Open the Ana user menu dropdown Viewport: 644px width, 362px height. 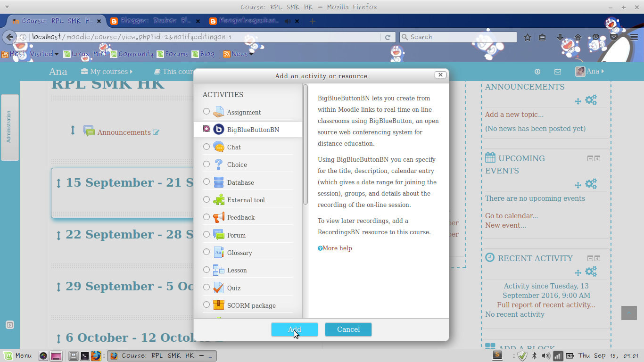590,72
